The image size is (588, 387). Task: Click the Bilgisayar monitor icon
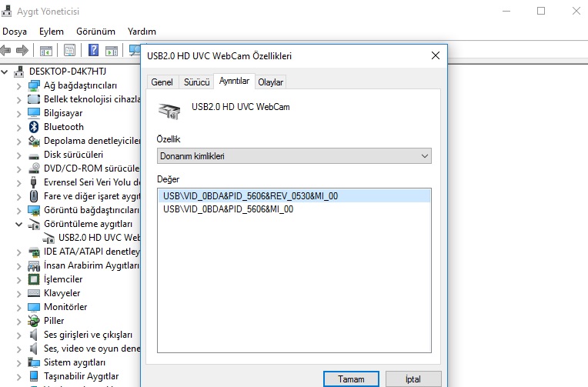click(34, 113)
